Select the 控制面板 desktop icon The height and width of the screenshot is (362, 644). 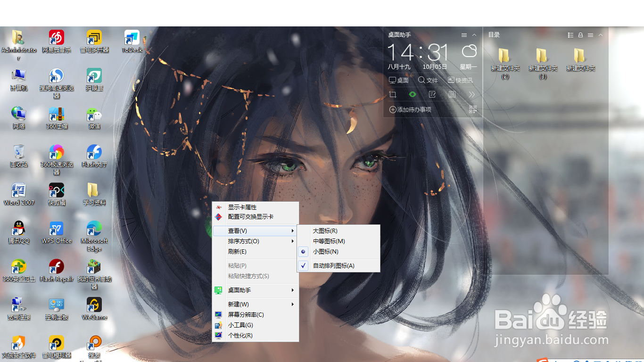point(57,309)
